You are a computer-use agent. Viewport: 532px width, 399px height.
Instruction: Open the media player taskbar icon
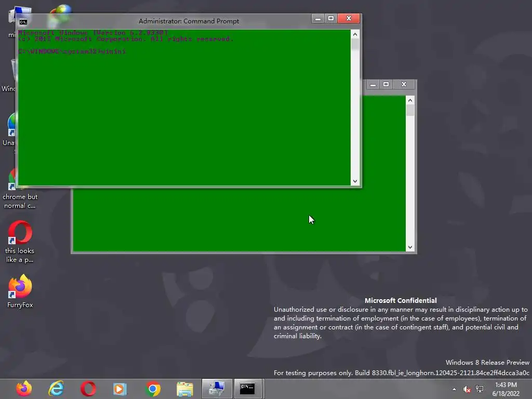[120, 389]
